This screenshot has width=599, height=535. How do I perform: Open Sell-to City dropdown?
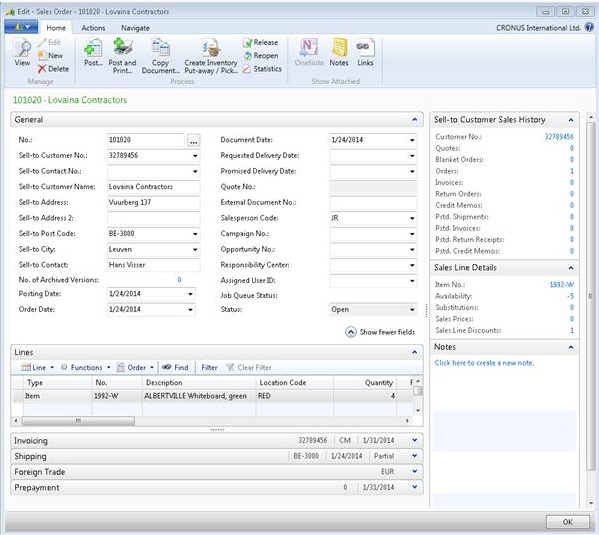coord(195,250)
